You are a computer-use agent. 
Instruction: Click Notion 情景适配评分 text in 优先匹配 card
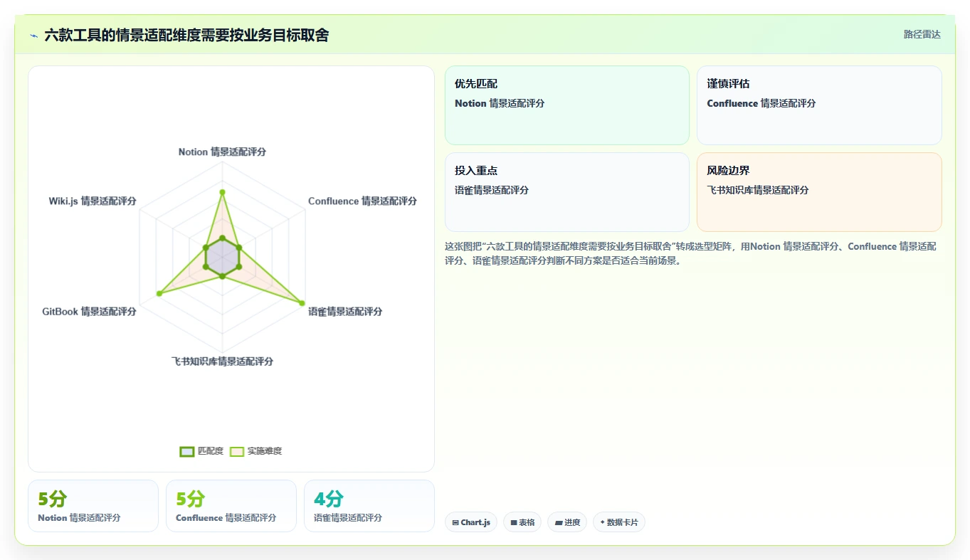[500, 103]
